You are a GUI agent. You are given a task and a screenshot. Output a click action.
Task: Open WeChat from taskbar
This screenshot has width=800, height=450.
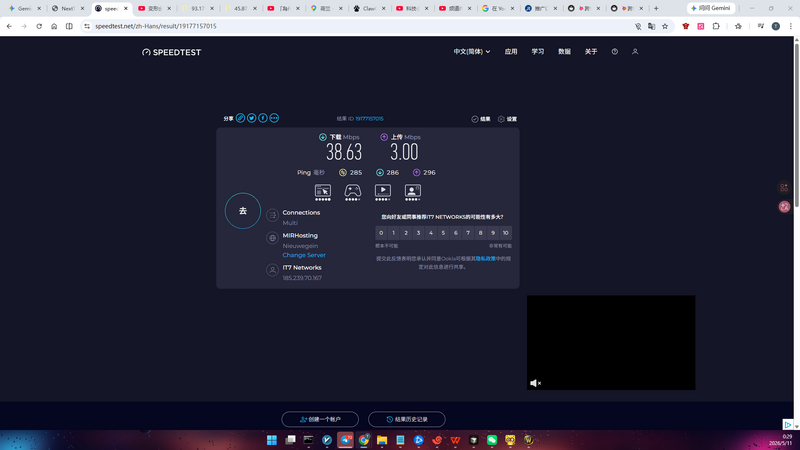click(492, 440)
